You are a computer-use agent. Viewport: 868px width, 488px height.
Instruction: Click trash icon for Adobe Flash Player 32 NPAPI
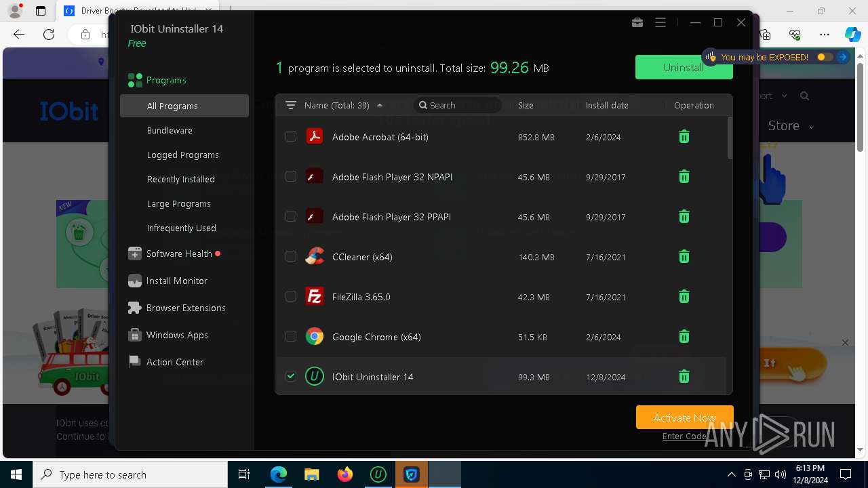(684, 177)
